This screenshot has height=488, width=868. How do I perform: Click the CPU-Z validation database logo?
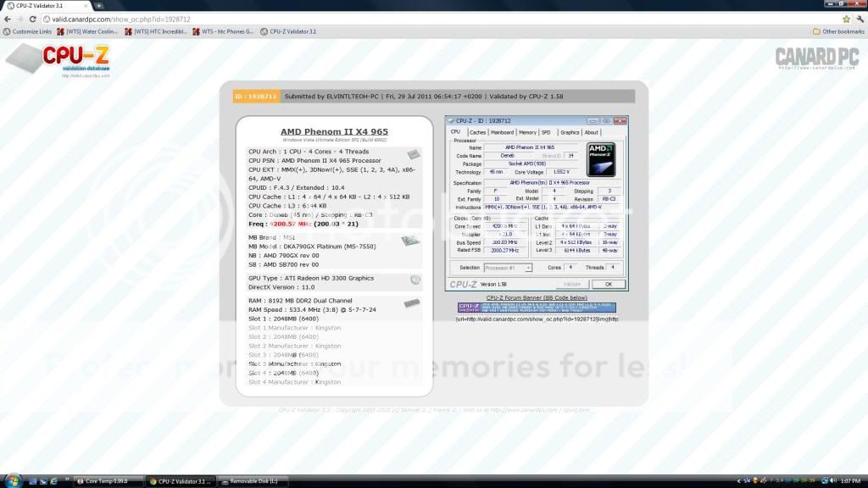click(58, 59)
